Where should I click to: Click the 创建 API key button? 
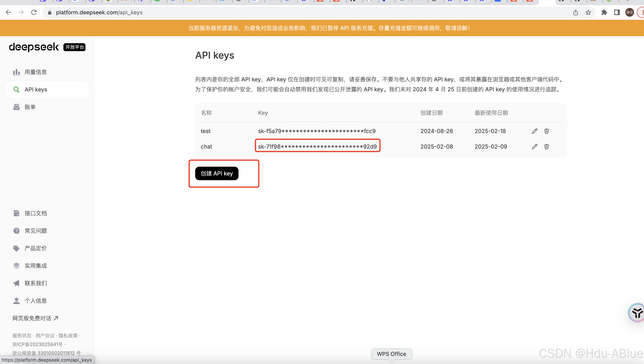216,174
